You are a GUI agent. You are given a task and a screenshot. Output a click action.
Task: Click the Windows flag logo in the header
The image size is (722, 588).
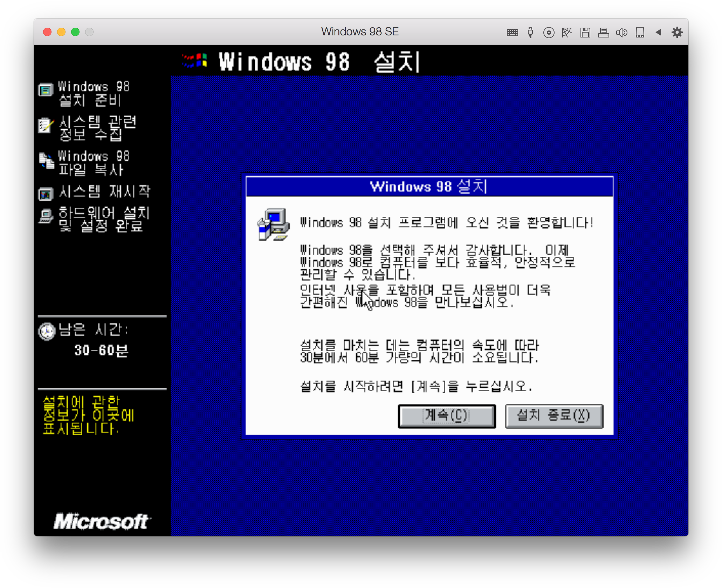194,60
